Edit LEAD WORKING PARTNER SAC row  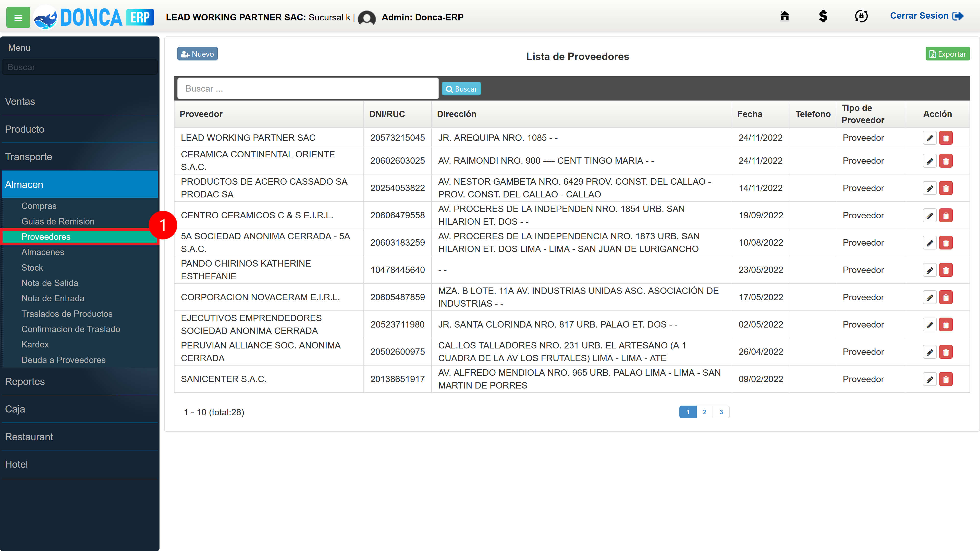930,138
